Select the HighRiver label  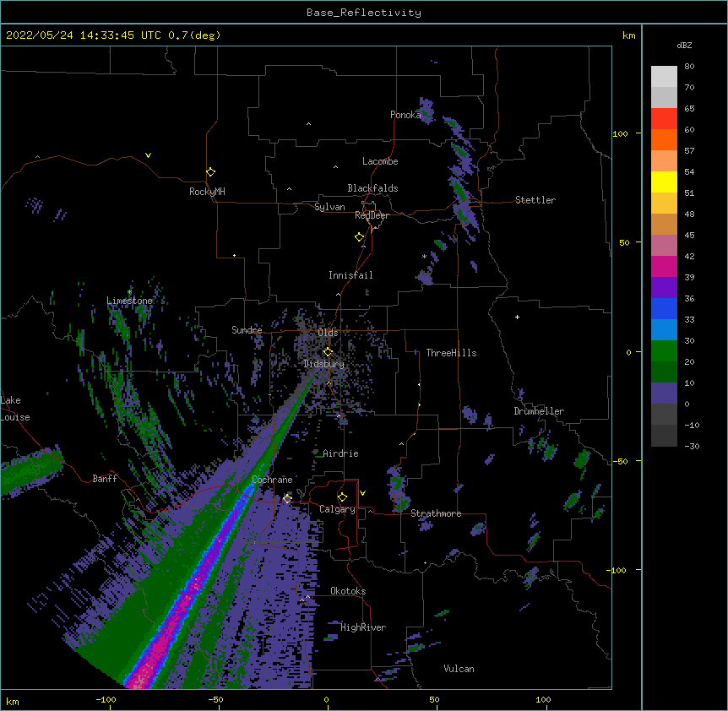click(363, 627)
